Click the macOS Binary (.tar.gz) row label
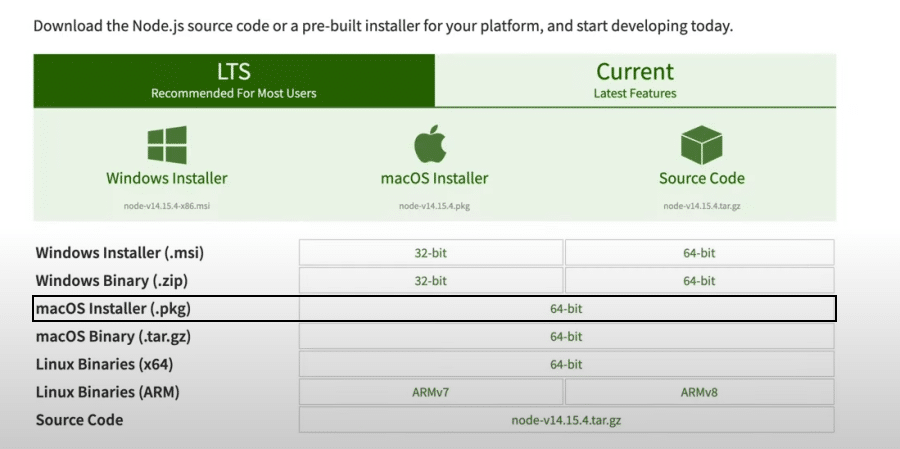 [113, 336]
